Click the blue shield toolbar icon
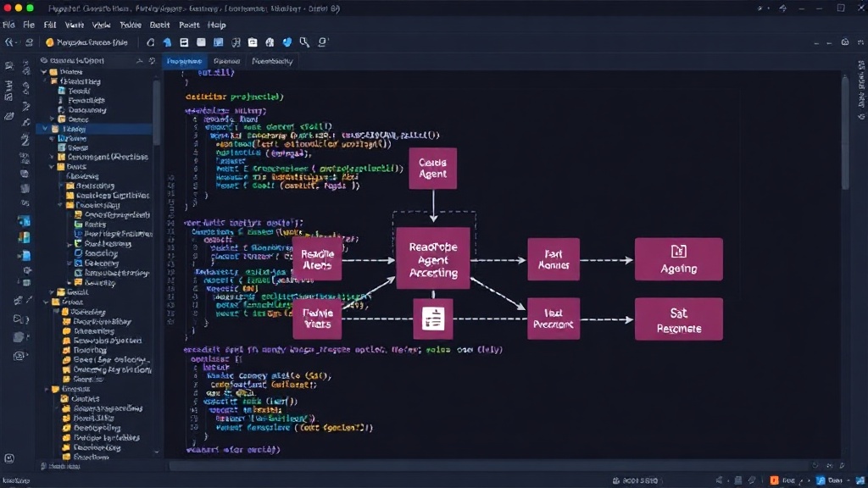The image size is (868, 488). point(287,42)
